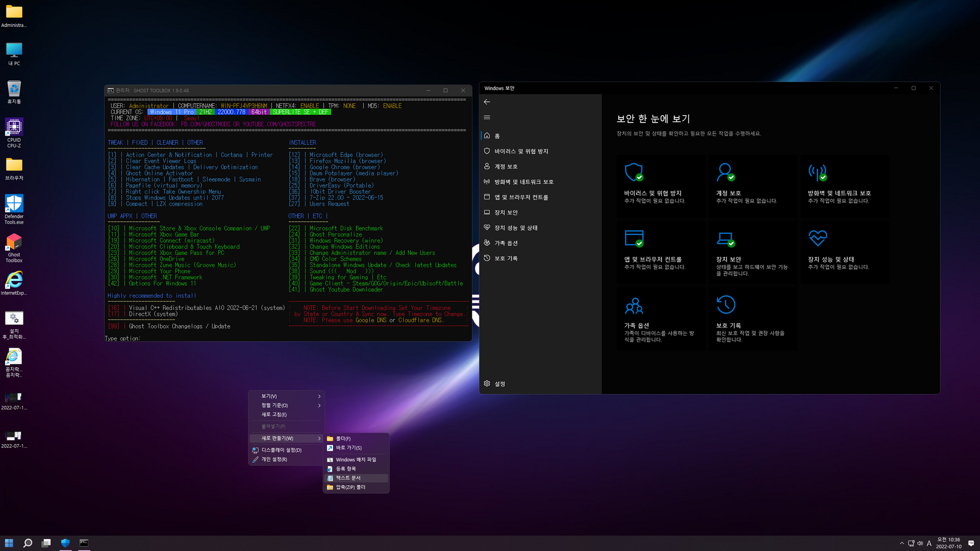Image resolution: width=980 pixels, height=551 pixels.
Task: Create new Windows 배치 파일
Action: [356, 460]
